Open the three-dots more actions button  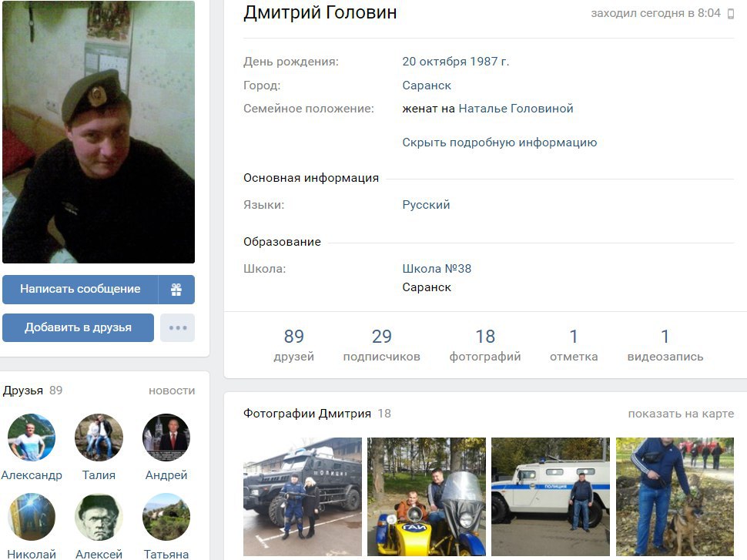pos(178,327)
